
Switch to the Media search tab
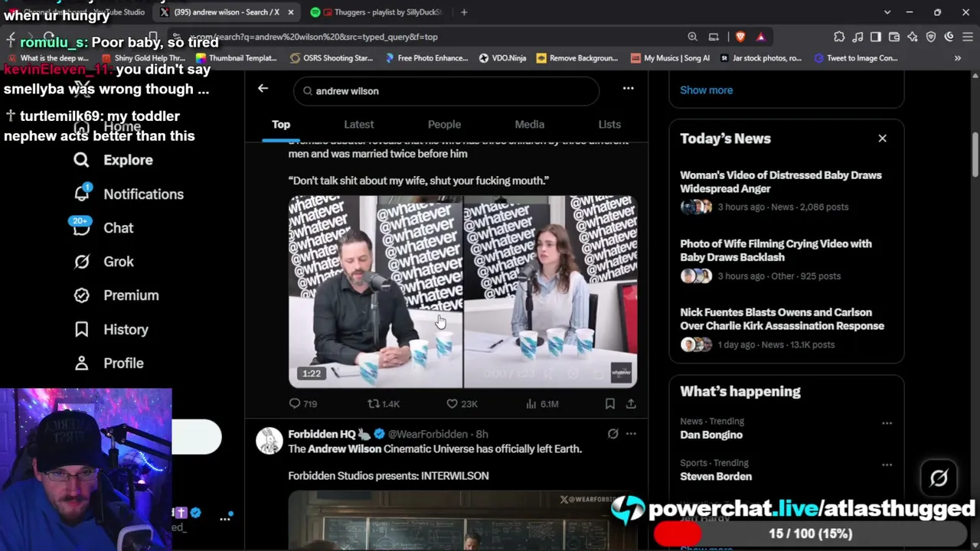[x=529, y=124]
